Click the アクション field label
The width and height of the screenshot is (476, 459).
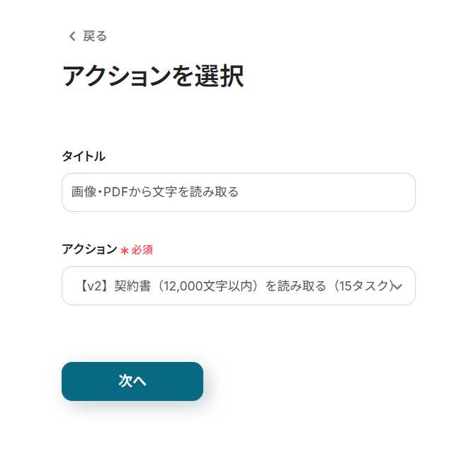pos(89,249)
